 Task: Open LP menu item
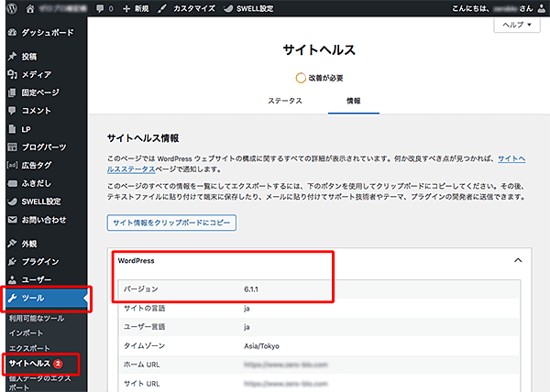26,129
